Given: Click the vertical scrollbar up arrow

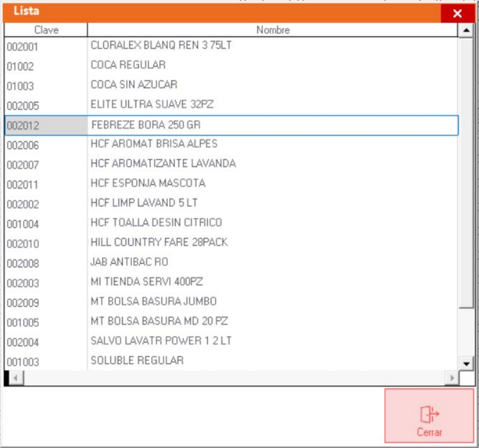Looking at the screenshot, I should tap(466, 30).
